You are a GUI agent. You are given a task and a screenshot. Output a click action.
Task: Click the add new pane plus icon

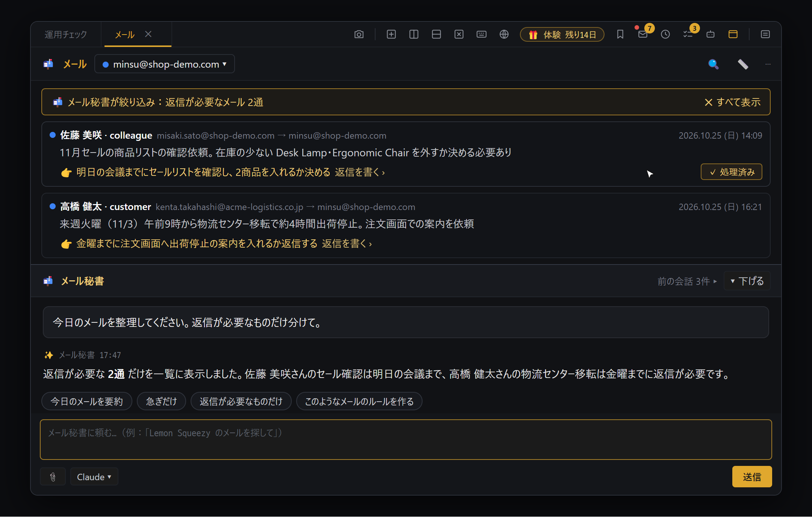pos(391,34)
